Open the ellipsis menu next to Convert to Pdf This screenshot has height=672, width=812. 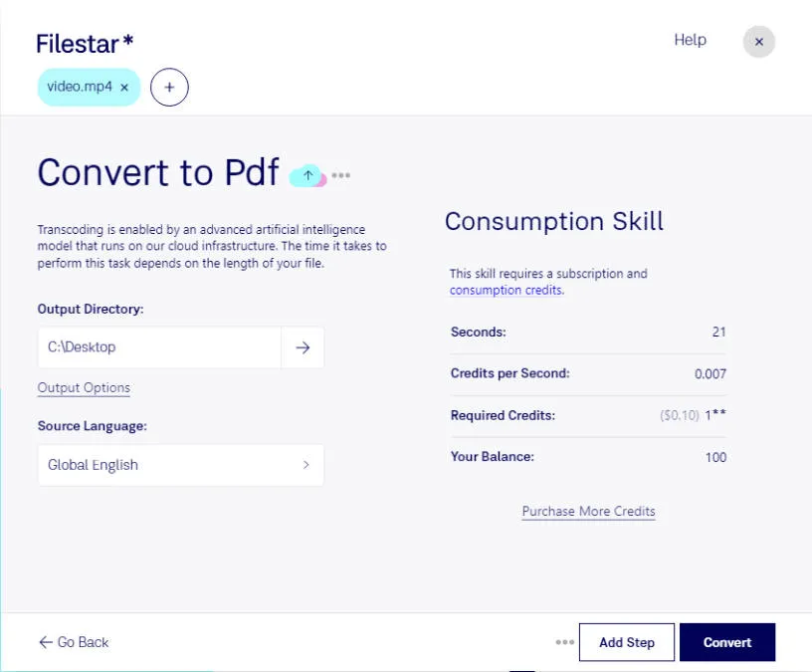click(x=342, y=176)
